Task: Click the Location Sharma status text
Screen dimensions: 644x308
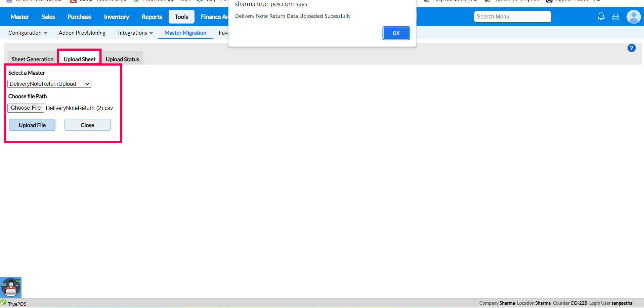Action: [534, 303]
